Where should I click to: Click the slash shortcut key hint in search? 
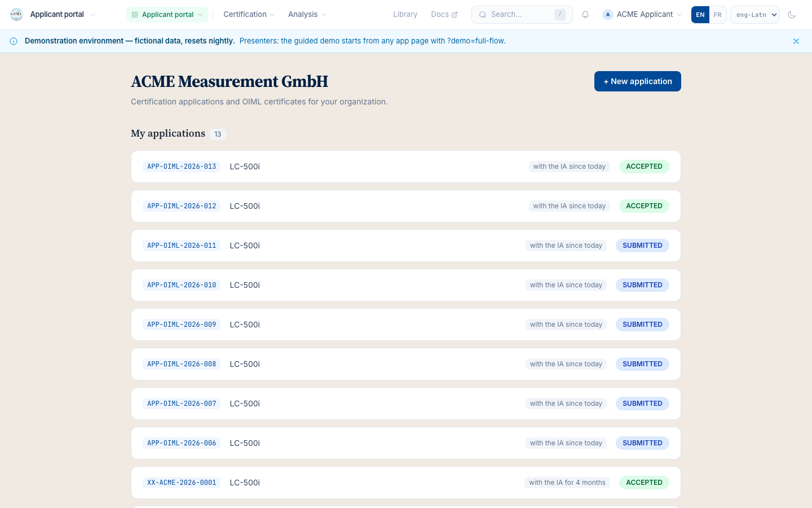[560, 15]
